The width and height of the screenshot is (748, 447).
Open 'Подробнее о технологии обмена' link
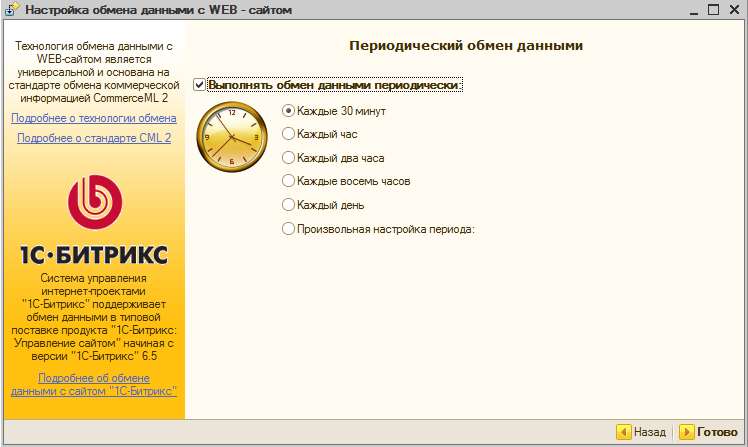click(94, 118)
